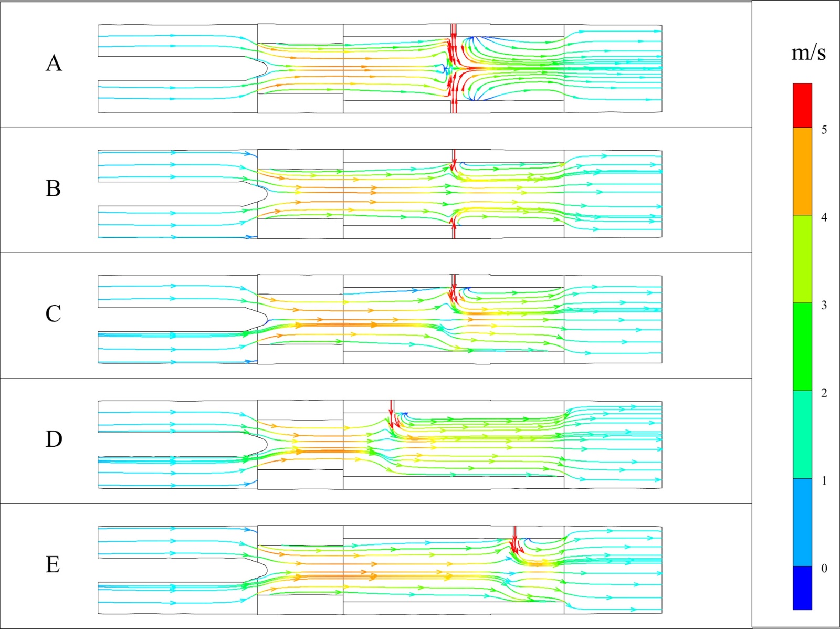Click the legend tick value 0
This screenshot has width=840, height=629.
pyautogui.click(x=824, y=568)
